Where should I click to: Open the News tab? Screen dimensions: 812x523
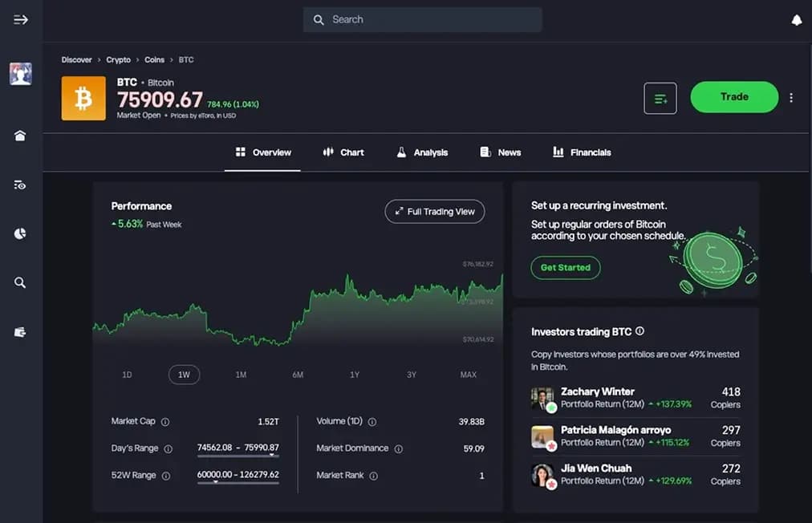[501, 152]
